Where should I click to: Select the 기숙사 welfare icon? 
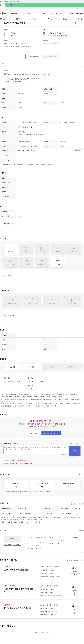point(26,249)
